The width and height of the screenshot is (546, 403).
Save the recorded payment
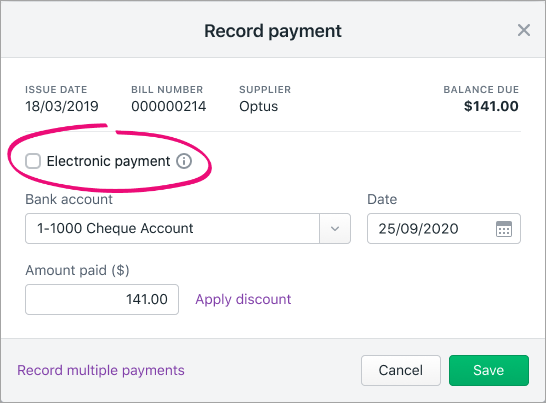tap(489, 370)
